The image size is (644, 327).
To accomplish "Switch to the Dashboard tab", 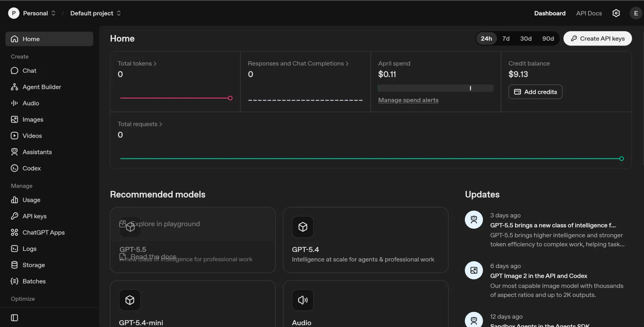I will pyautogui.click(x=550, y=13).
